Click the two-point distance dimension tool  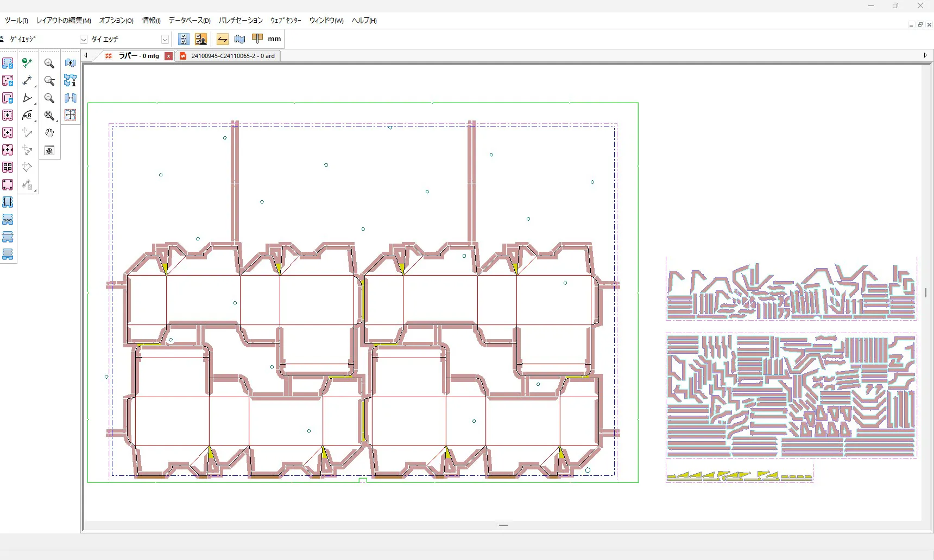pyautogui.click(x=27, y=81)
